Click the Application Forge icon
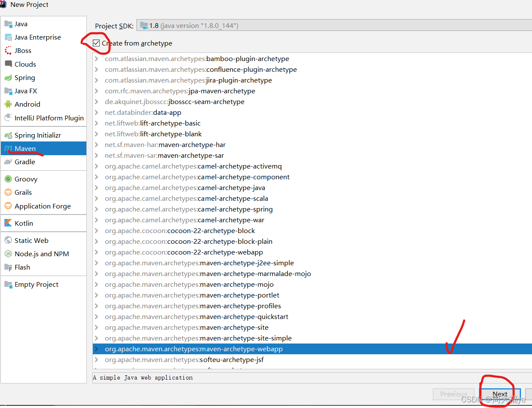The height and width of the screenshot is (408, 532). [8, 206]
